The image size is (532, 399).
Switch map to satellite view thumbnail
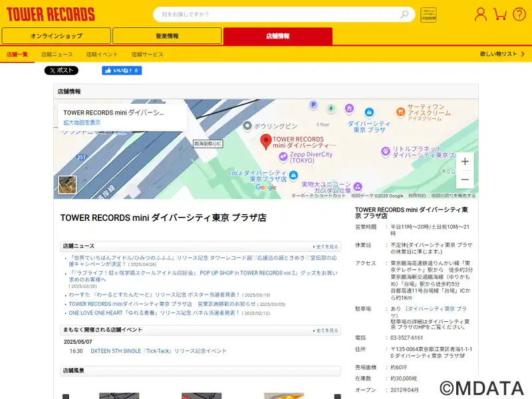pos(67,185)
